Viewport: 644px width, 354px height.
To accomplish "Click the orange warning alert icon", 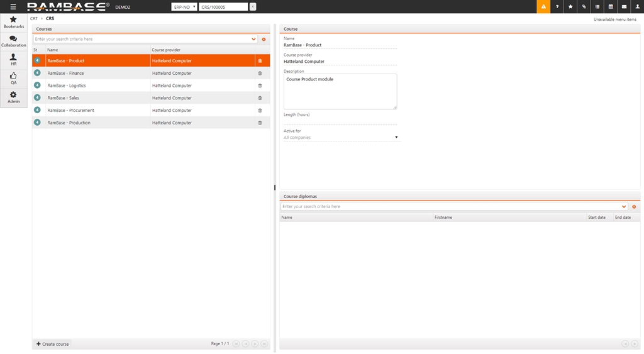I will [543, 7].
